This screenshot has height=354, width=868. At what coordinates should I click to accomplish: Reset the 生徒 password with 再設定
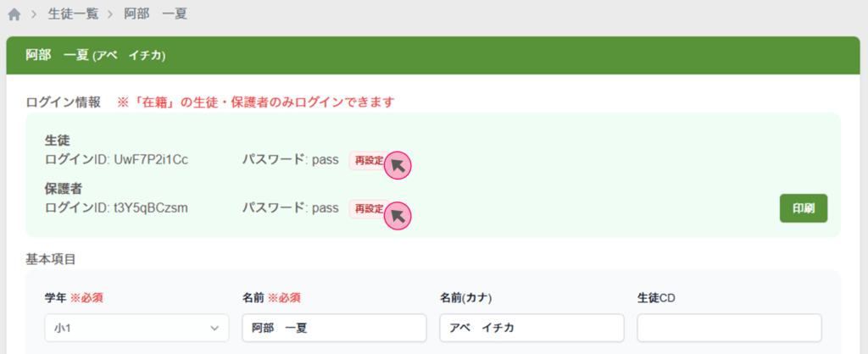click(x=368, y=161)
